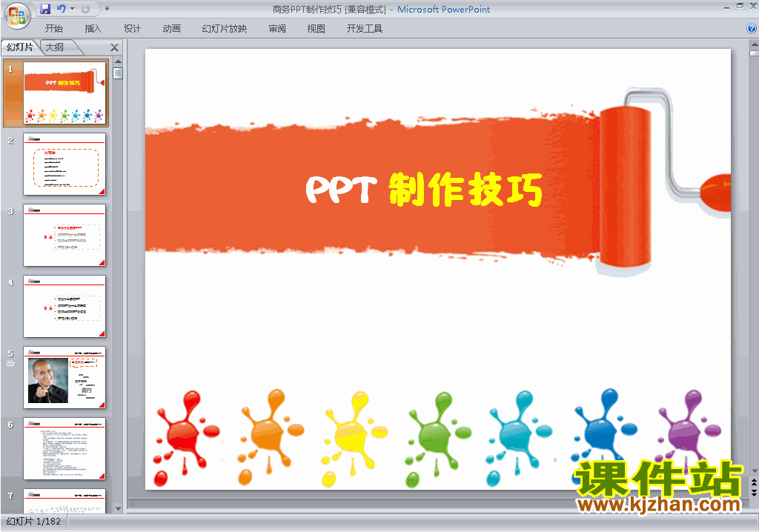Screen dimensions: 759x532
Task: Click main editor scroll down arrow
Action: tap(754, 471)
